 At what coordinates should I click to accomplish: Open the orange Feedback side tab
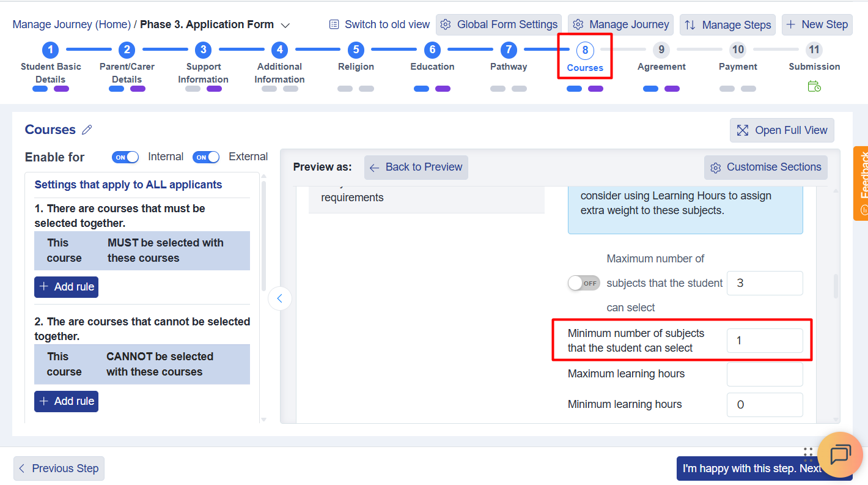point(861,183)
